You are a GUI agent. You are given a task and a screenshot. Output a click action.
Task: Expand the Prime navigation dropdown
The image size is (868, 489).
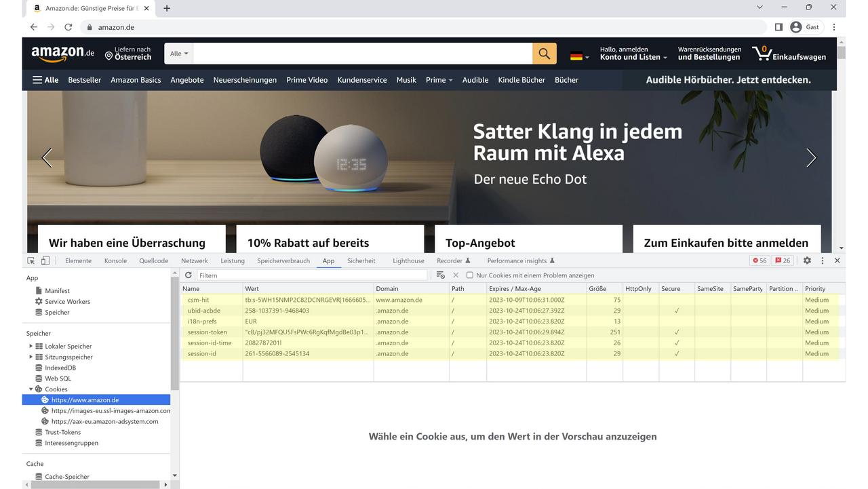pos(439,79)
